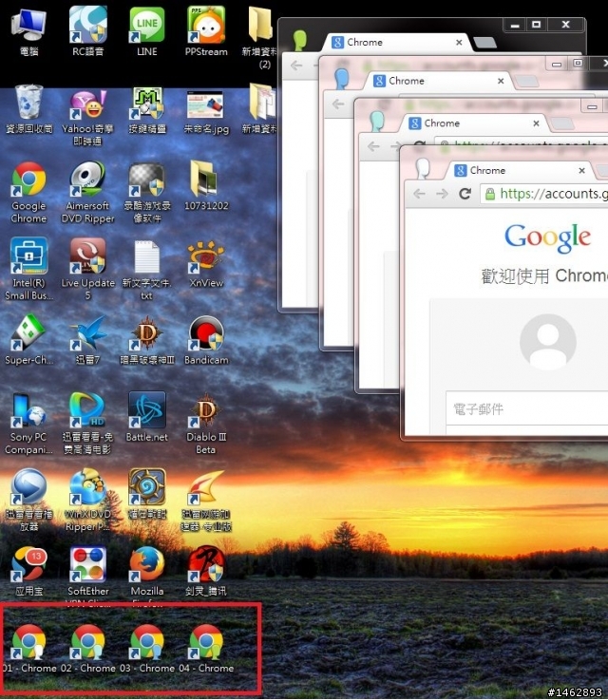
Task: Open the 未命名.jpg image file
Action: coord(206,112)
